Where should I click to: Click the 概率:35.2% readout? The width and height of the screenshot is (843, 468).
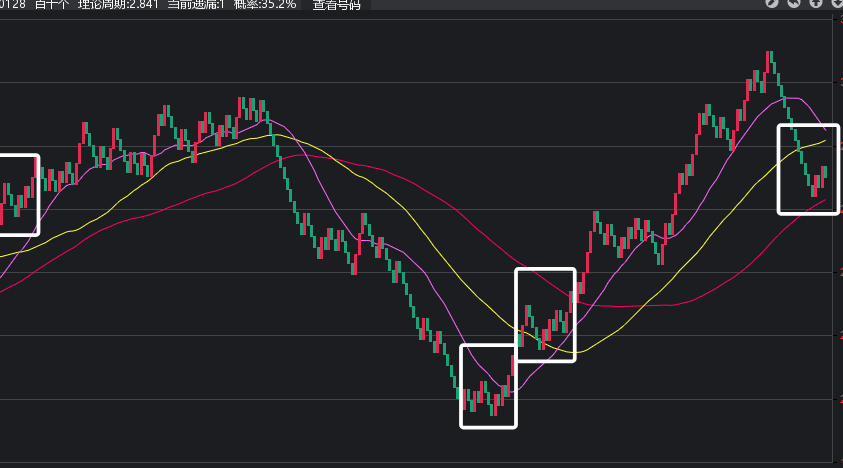click(265, 4)
